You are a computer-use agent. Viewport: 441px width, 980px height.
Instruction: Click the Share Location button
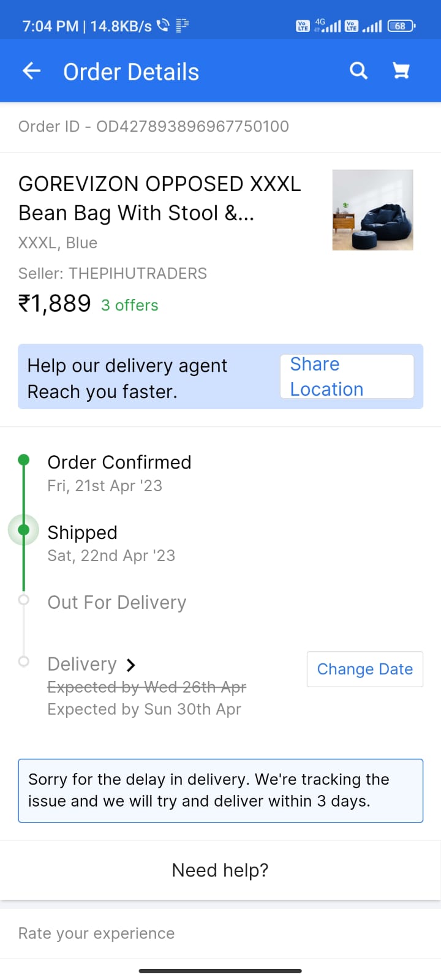coord(347,377)
